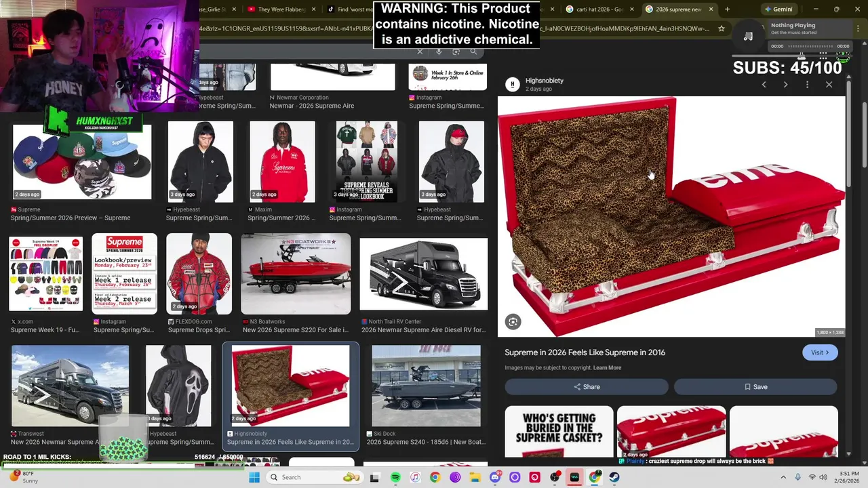Open a new browser tab with plus
868x488 pixels.
[727, 9]
